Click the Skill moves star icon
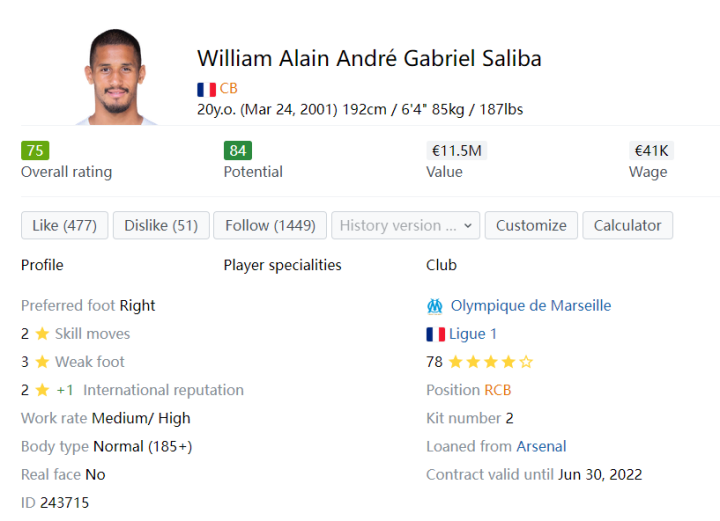This screenshot has height=521, width=720. pos(42,334)
